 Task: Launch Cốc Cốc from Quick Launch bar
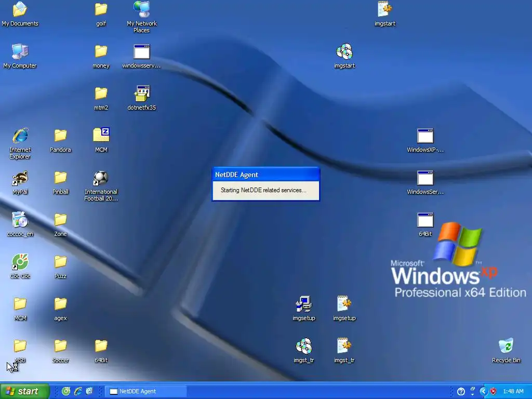[x=66, y=391]
